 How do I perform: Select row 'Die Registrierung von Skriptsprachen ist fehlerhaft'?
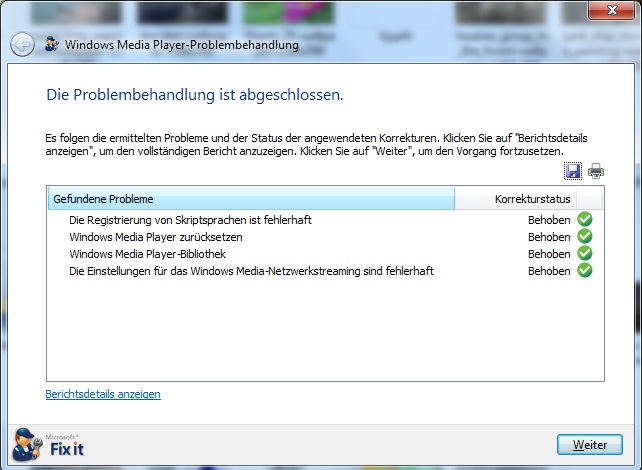325,220
